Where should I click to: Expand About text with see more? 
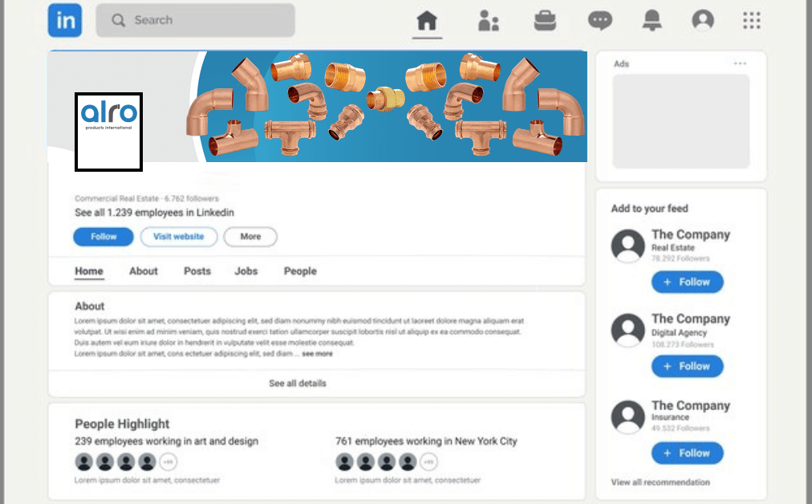point(317,354)
